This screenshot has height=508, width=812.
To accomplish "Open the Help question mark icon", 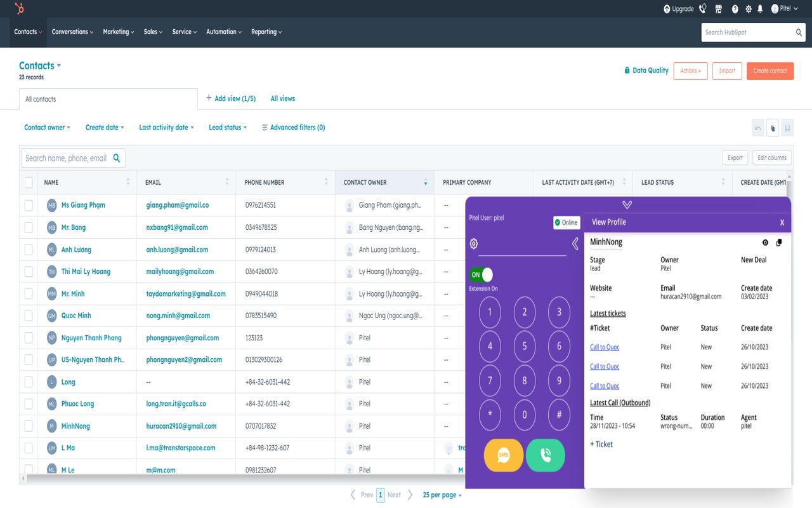I will [x=735, y=9].
